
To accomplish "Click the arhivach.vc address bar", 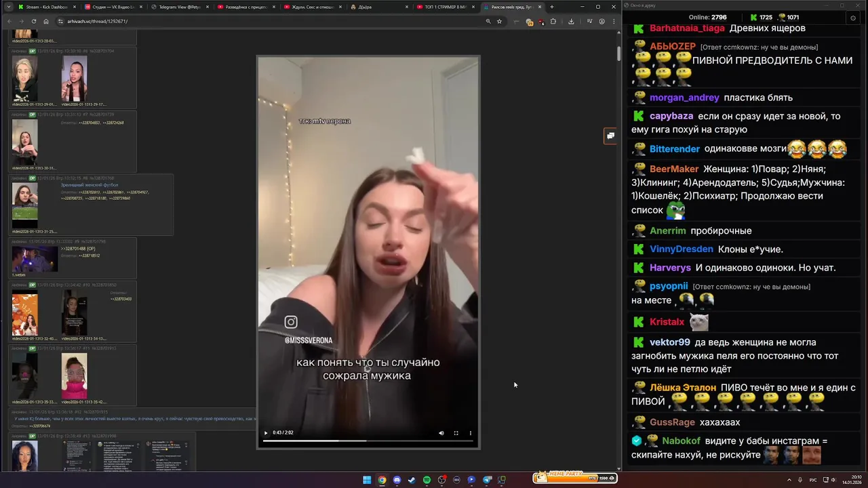I will click(x=271, y=21).
